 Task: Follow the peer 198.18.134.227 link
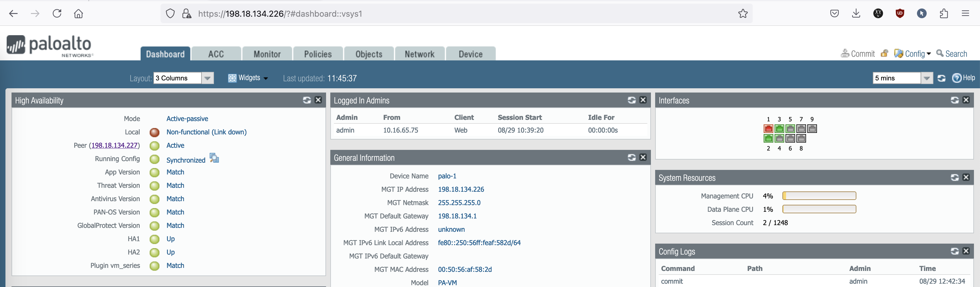coord(115,145)
